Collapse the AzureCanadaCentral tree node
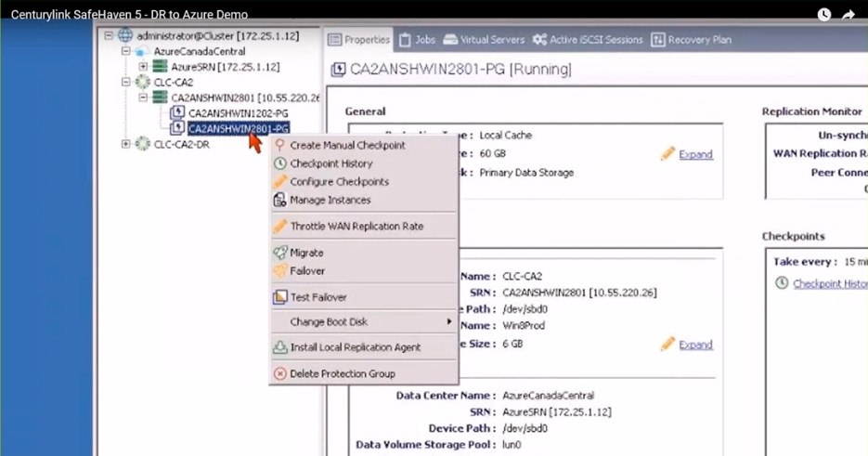The width and height of the screenshot is (868, 456). click(126, 51)
